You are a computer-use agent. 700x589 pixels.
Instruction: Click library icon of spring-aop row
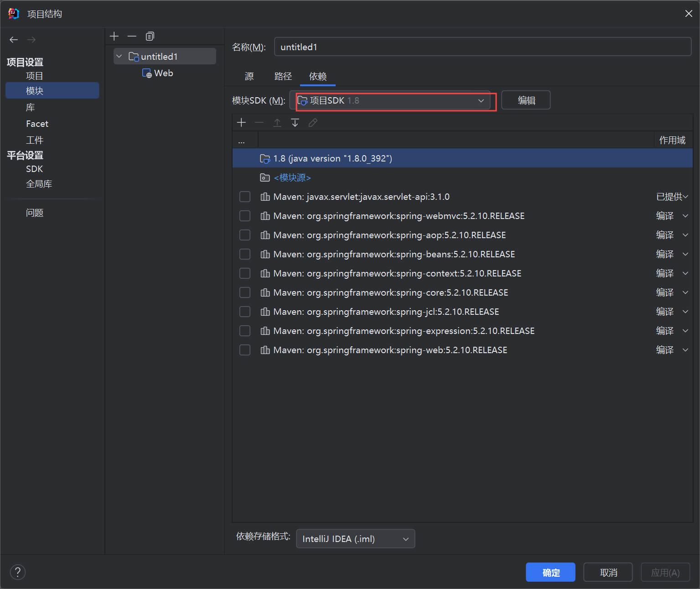coord(265,235)
